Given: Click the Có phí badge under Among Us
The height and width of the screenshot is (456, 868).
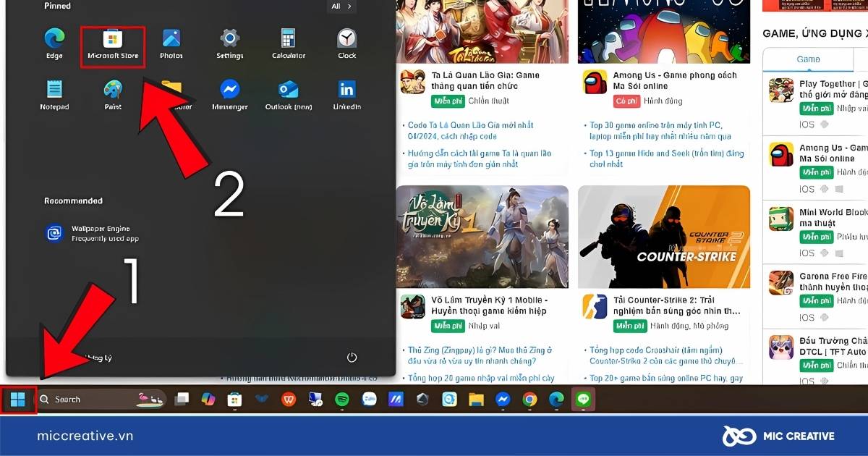Looking at the screenshot, I should (x=626, y=101).
